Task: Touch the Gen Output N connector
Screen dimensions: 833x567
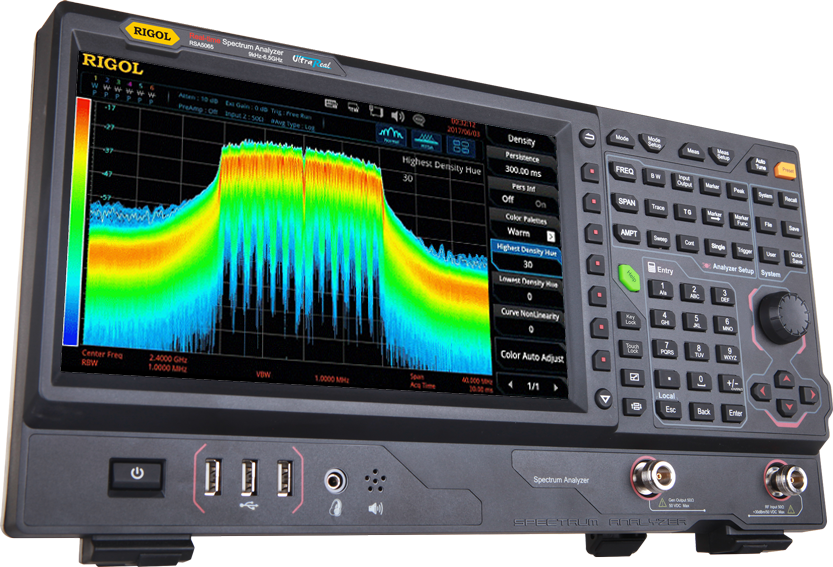Action: coord(654,476)
